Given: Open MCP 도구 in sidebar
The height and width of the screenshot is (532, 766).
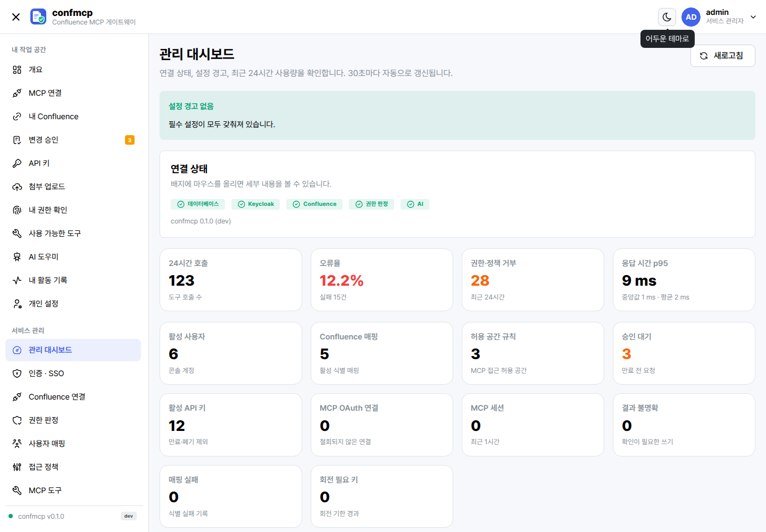Looking at the screenshot, I should pos(73,491).
